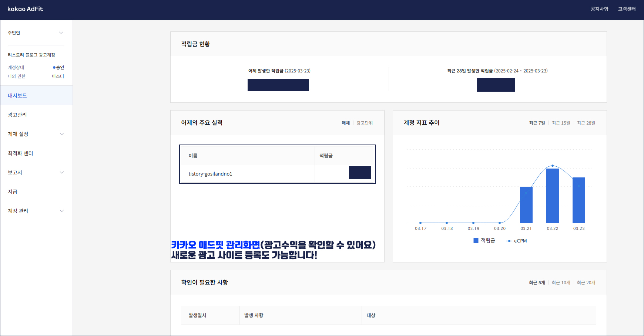Expand the 계정 관리 menu chevron

(x=62, y=211)
